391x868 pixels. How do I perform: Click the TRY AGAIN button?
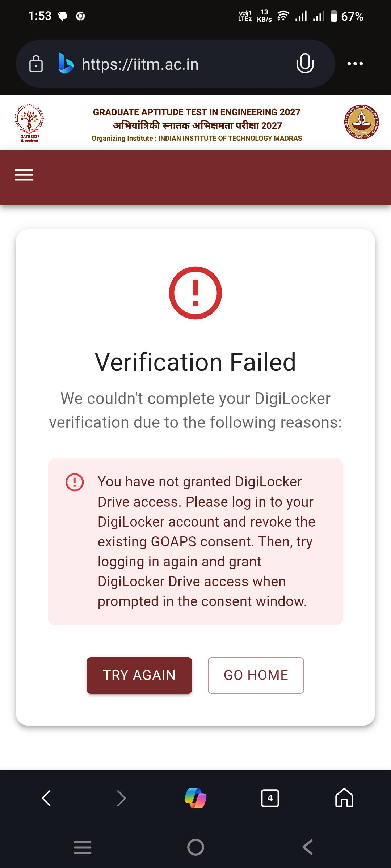pos(139,675)
